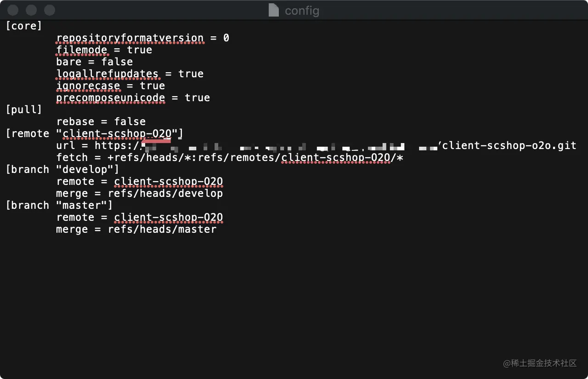The width and height of the screenshot is (588, 379).
Task: Click the [remote "client-scshop-O2O"] header
Action: point(95,133)
